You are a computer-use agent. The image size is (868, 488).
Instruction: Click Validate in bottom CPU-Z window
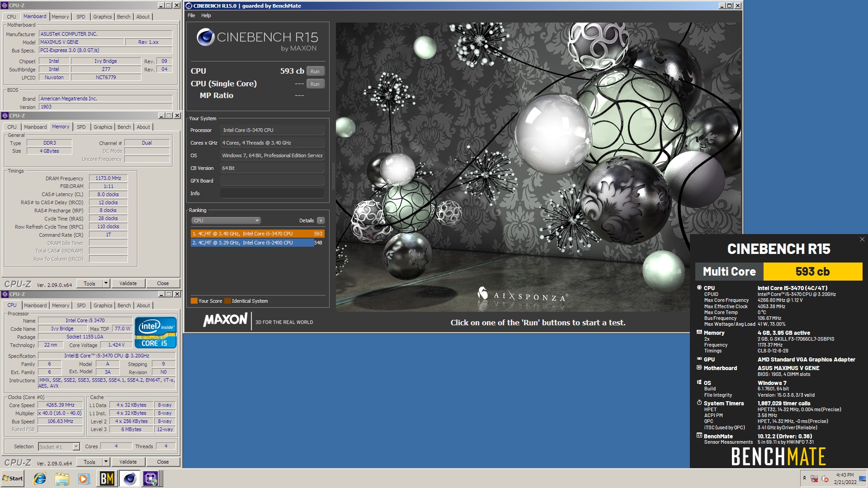click(128, 462)
